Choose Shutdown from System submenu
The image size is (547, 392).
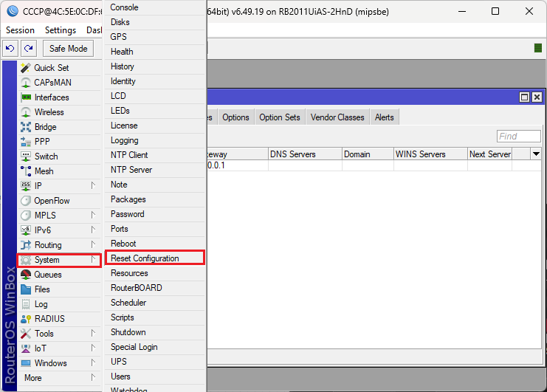point(154,332)
